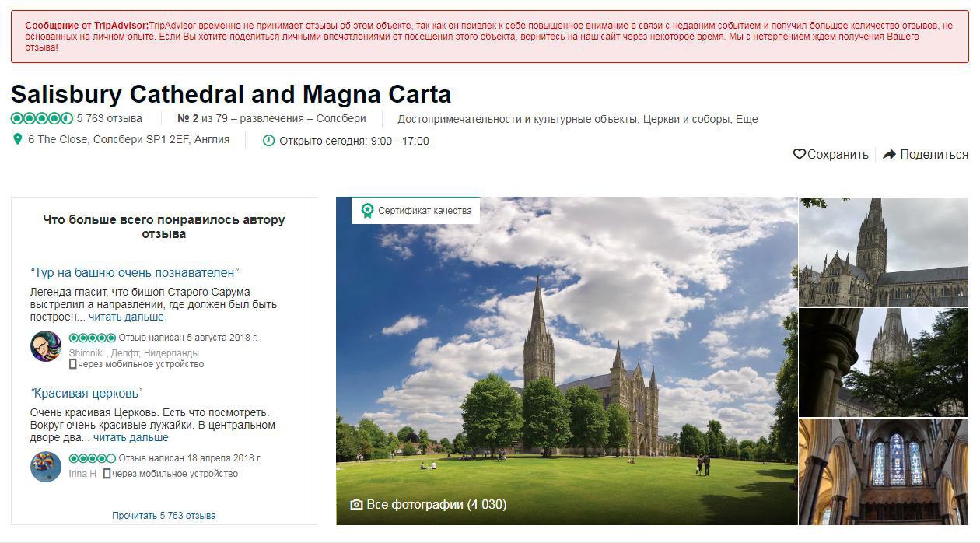Open the Irina H reviewer avatar
The image size is (980, 543).
tap(46, 466)
